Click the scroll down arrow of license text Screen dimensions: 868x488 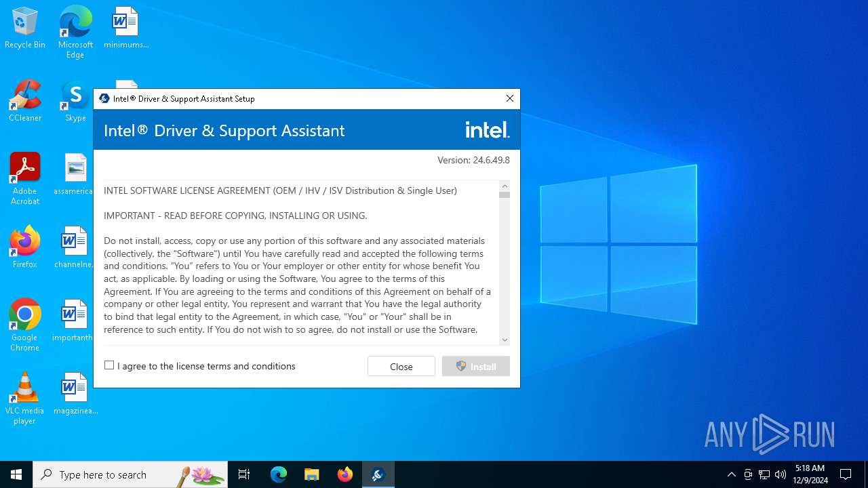(x=505, y=340)
